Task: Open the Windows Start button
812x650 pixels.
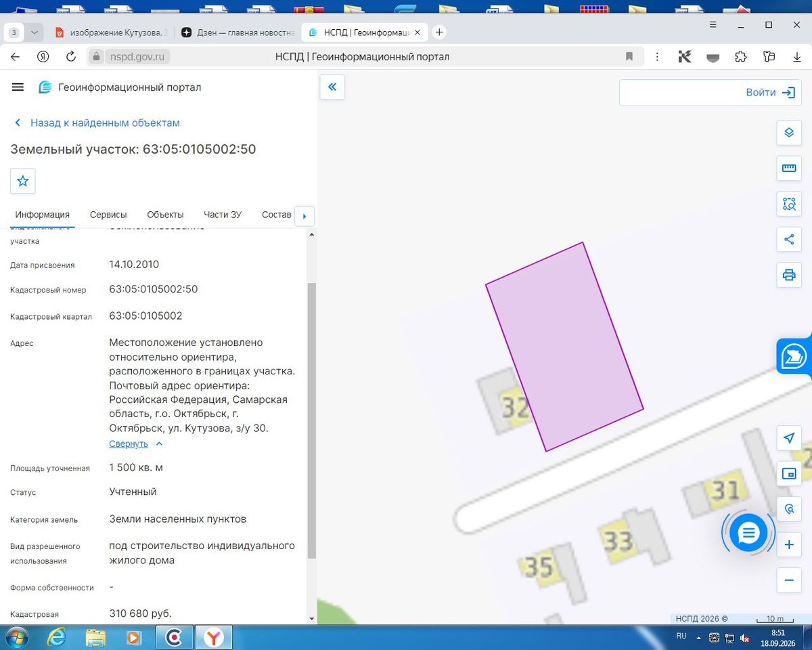Action: [16, 637]
